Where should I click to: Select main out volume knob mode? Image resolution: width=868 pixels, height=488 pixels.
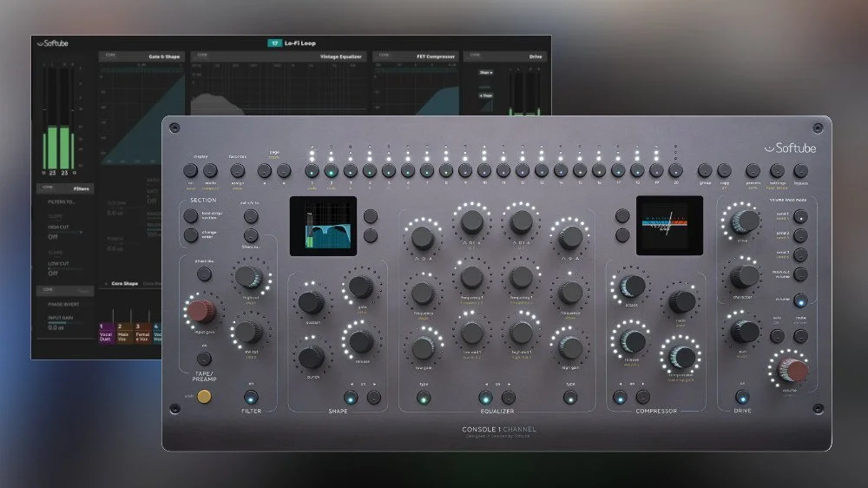pyautogui.click(x=800, y=274)
